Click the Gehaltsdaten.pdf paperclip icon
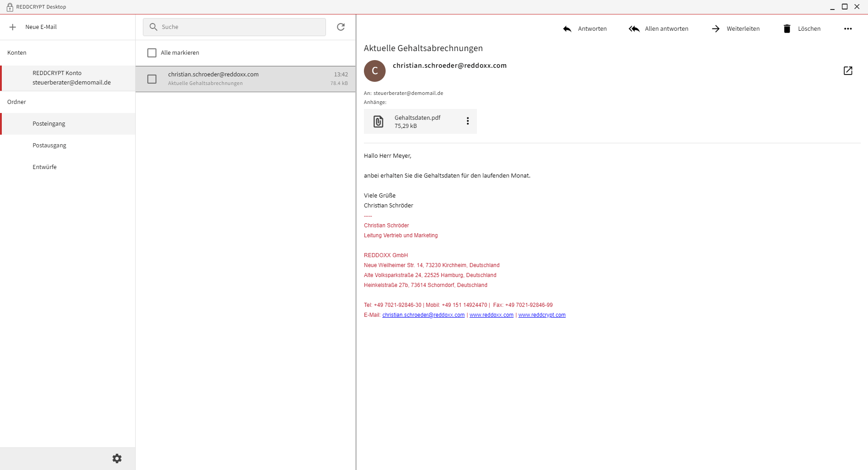This screenshot has width=868, height=470. coord(378,122)
